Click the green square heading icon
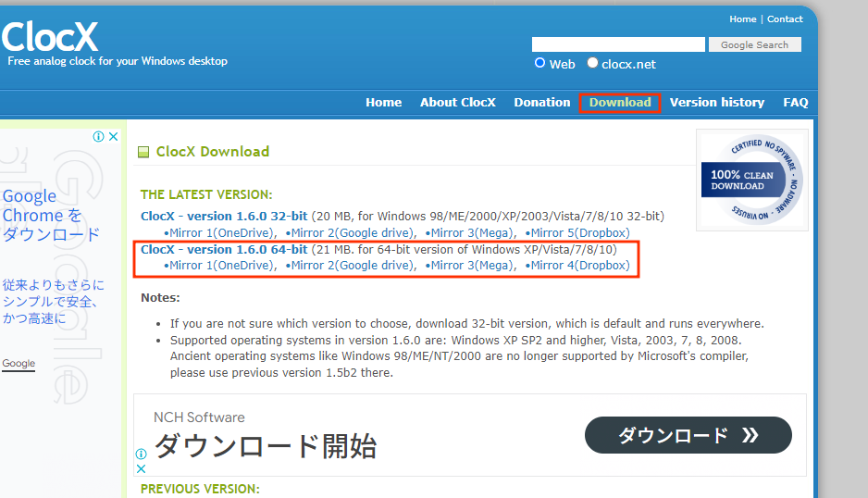868x498 pixels. point(143,152)
